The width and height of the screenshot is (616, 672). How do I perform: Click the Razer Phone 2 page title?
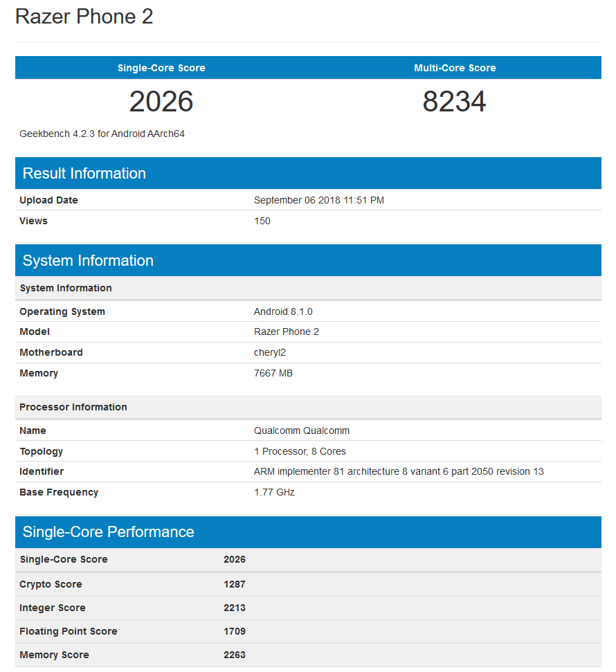tap(84, 17)
